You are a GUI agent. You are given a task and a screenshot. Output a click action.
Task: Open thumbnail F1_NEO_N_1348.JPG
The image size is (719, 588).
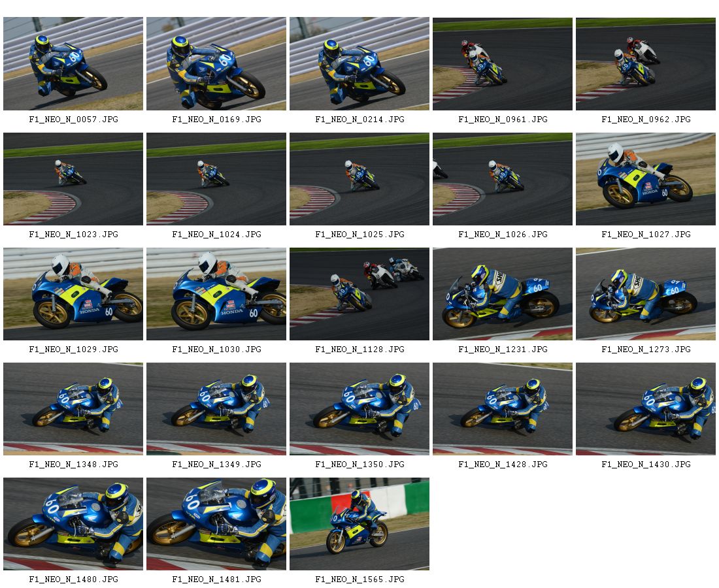73,409
